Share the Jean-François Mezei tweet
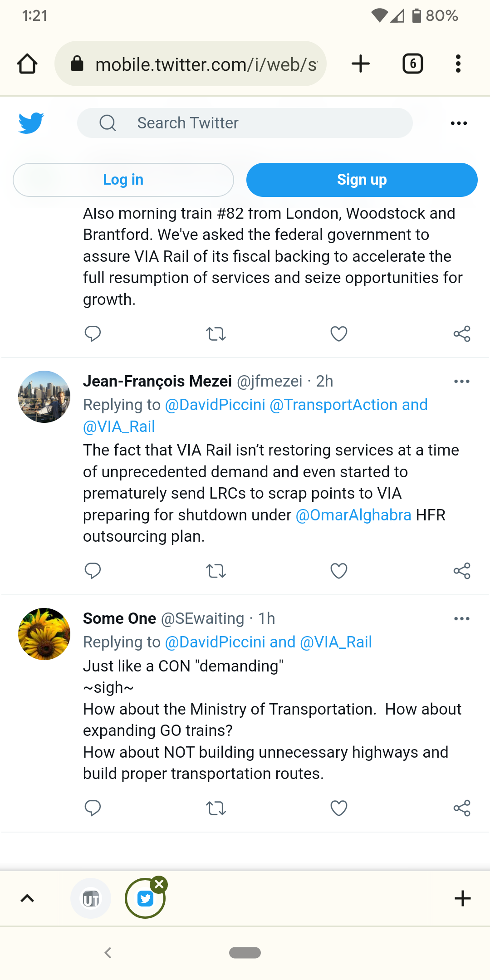This screenshot has width=490, height=980. click(x=462, y=571)
